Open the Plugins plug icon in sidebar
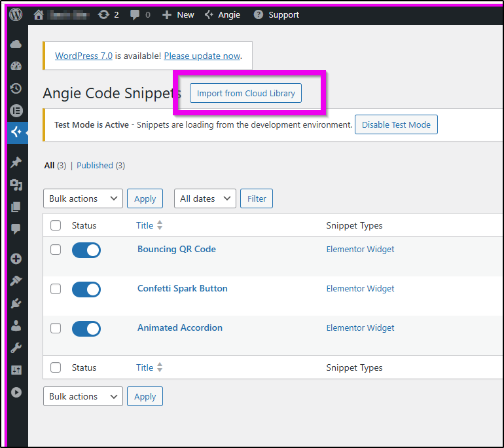 click(x=16, y=303)
